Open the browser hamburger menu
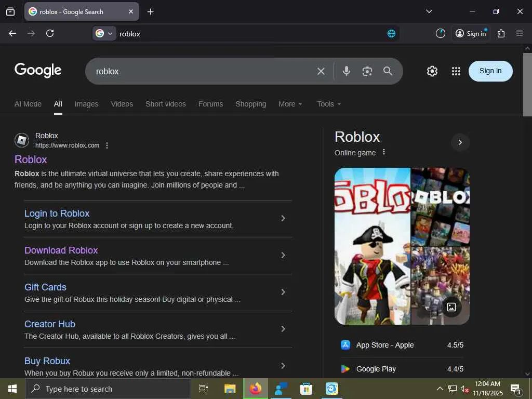This screenshot has height=399, width=532. (520, 33)
